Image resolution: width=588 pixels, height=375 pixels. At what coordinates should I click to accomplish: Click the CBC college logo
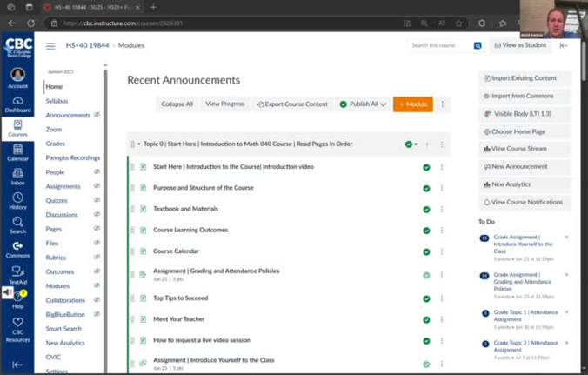(x=17, y=47)
